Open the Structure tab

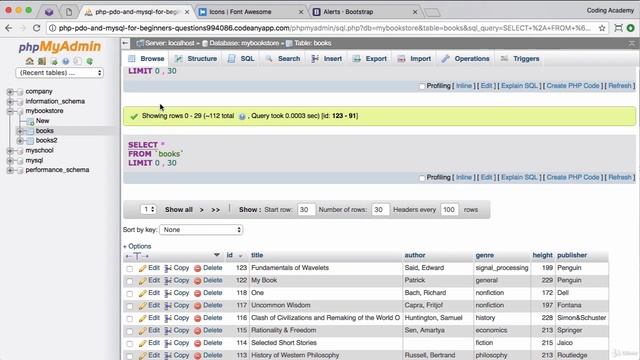pos(196,59)
